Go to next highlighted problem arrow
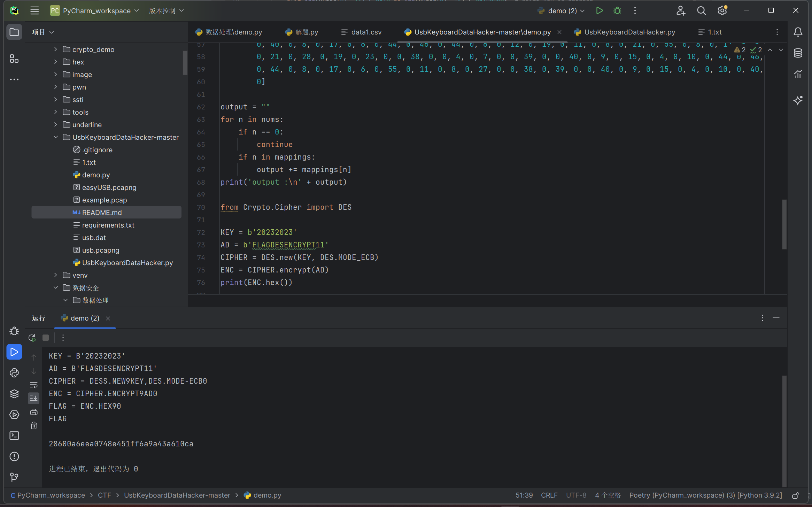This screenshot has width=812, height=507. coord(781,50)
